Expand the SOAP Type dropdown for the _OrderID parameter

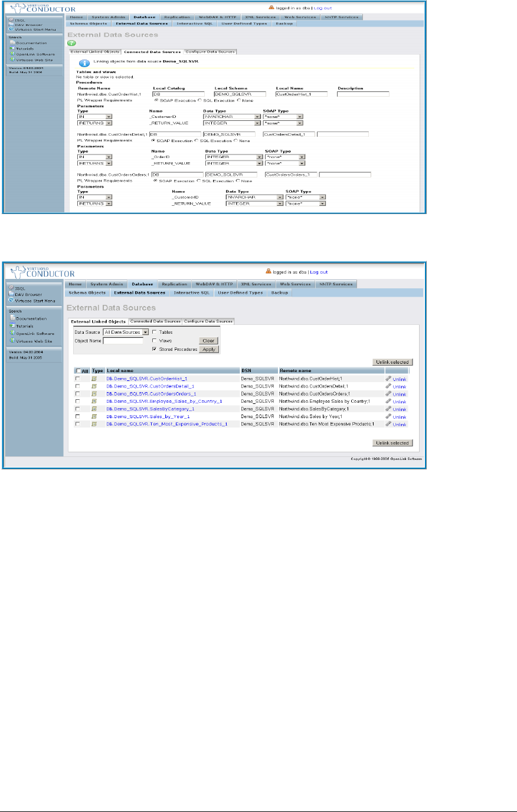pos(303,157)
